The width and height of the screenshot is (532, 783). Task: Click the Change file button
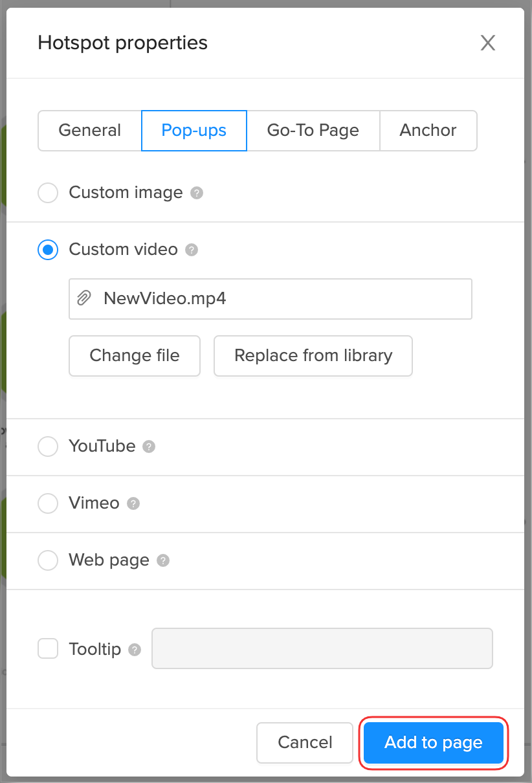click(x=135, y=356)
